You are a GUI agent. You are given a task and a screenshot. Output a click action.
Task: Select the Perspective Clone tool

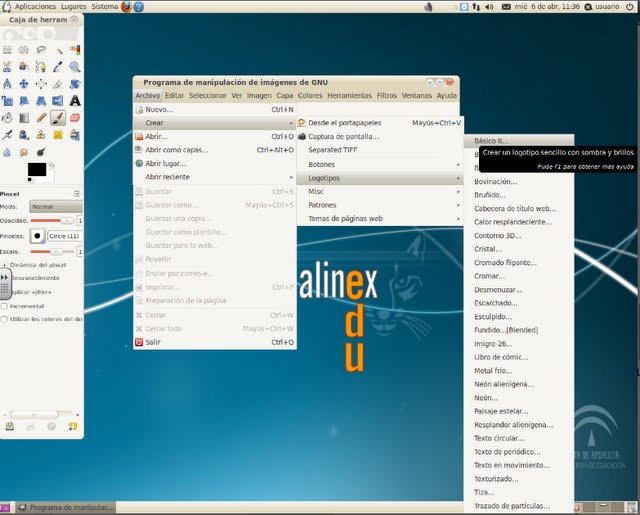click(75, 135)
